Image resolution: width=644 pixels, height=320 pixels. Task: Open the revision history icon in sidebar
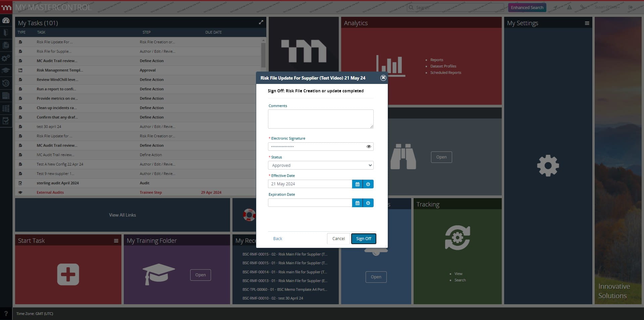point(6,83)
